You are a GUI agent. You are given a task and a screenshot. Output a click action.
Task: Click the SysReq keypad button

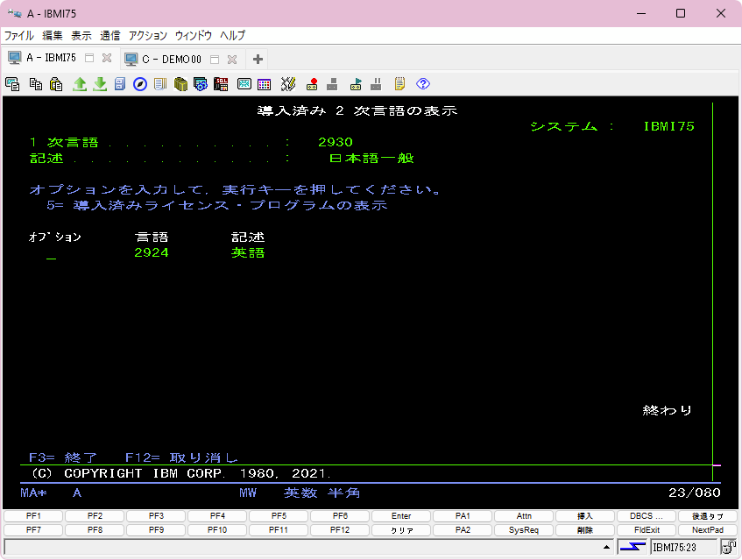[524, 529]
